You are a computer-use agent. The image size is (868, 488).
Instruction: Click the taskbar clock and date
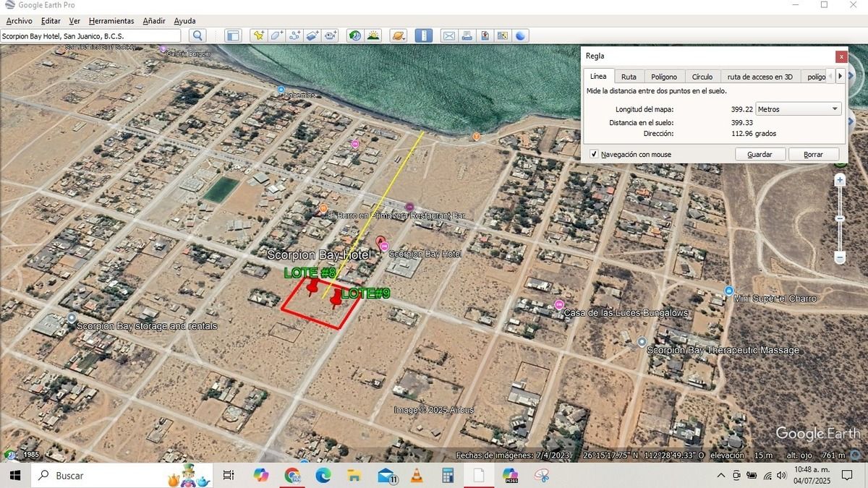coord(812,475)
